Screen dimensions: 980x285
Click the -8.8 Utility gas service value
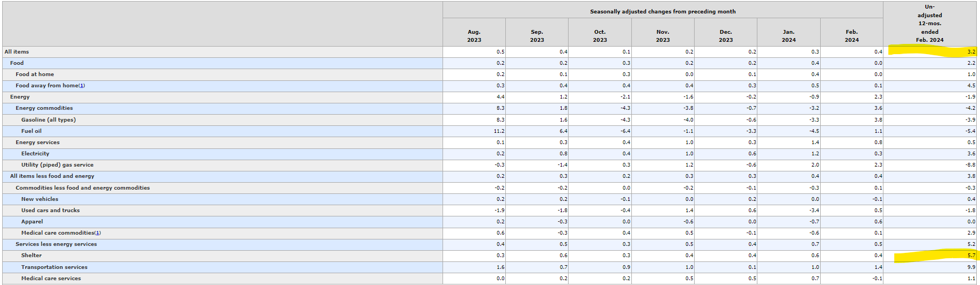[x=970, y=165]
